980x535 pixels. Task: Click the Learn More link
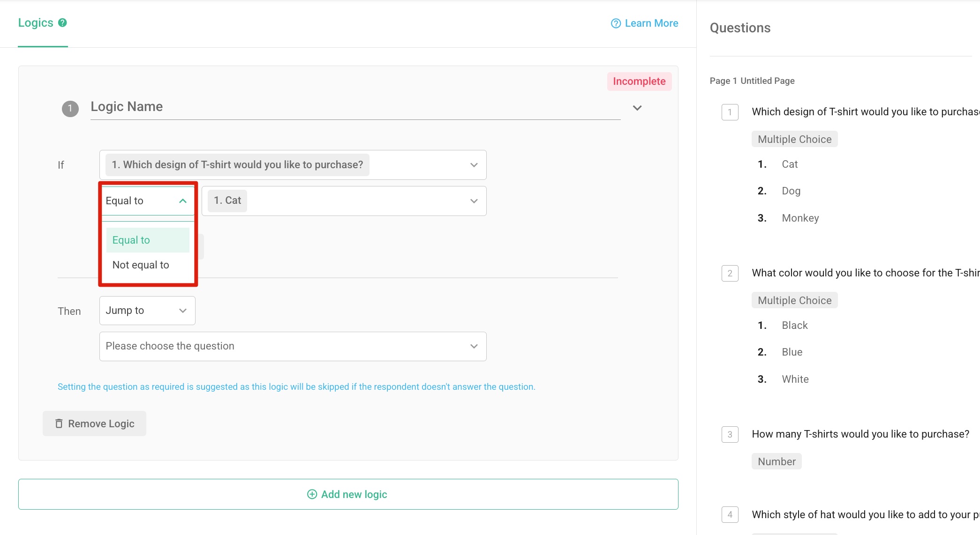pyautogui.click(x=651, y=23)
